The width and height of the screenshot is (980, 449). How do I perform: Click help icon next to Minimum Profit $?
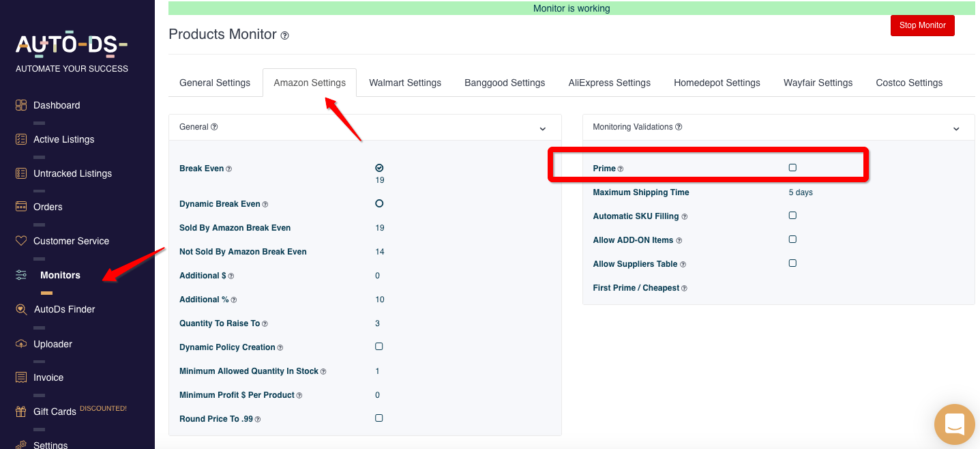click(x=299, y=395)
